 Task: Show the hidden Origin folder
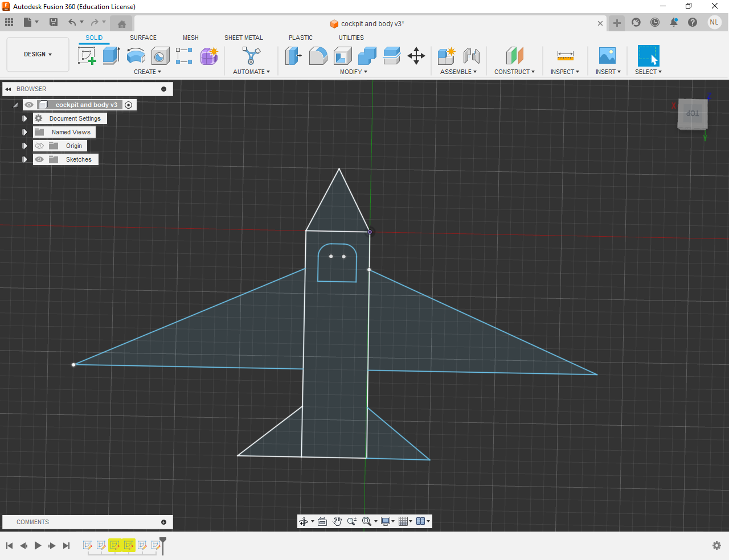click(x=39, y=146)
